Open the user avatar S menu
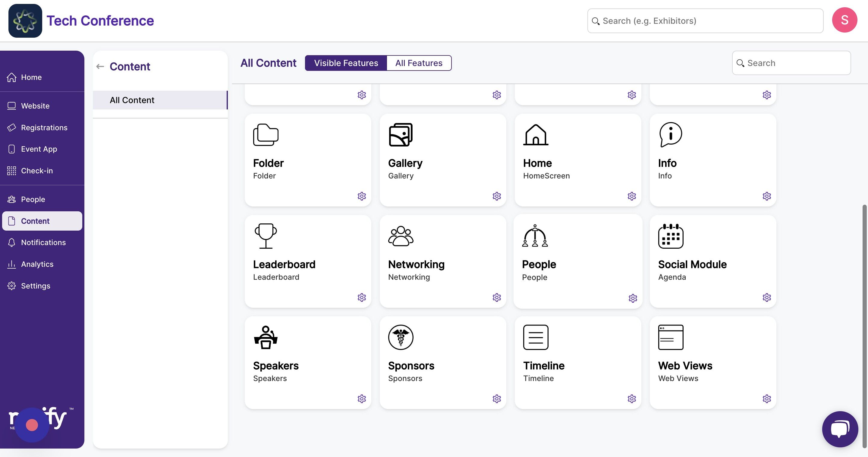The image size is (868, 457). 844,20
